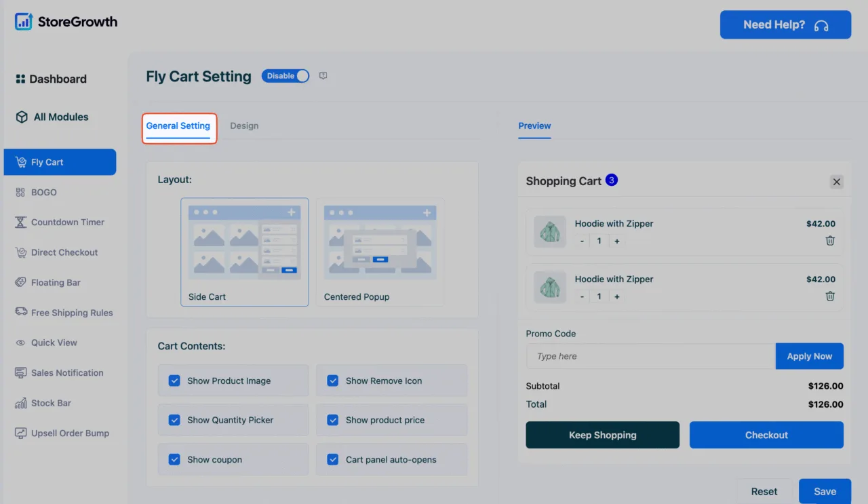Delete the second Hoodie with Zipper item
Screen dimensions: 868x504
coord(830,296)
